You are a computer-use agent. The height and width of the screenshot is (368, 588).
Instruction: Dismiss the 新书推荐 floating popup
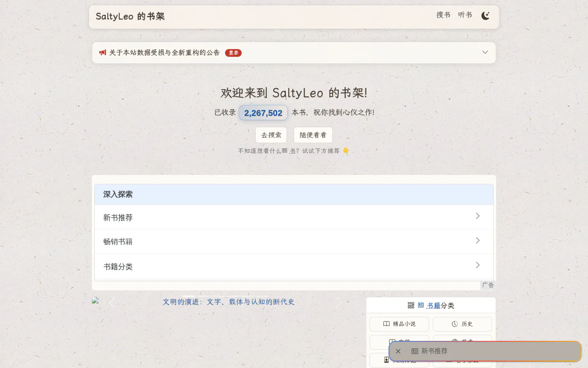tap(398, 351)
